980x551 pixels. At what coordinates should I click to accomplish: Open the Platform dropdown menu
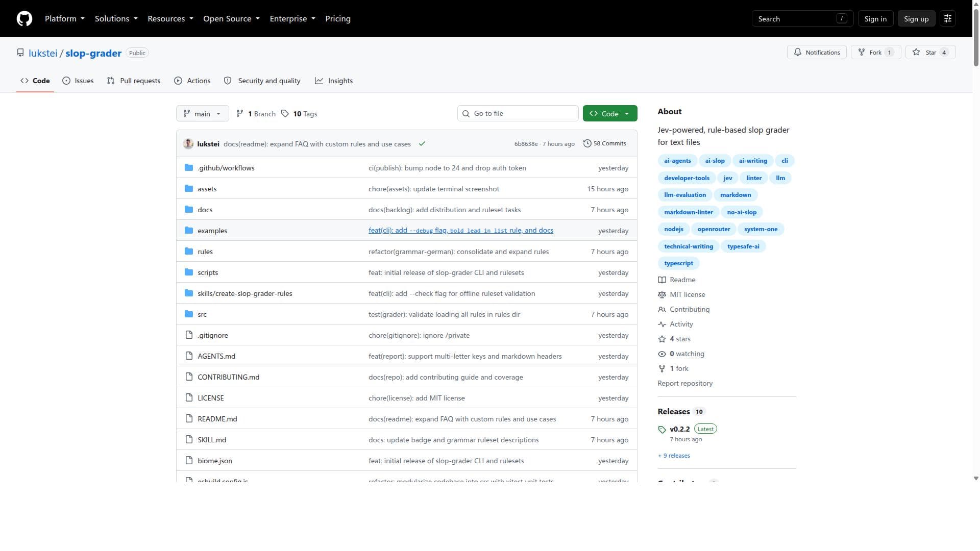[65, 19]
